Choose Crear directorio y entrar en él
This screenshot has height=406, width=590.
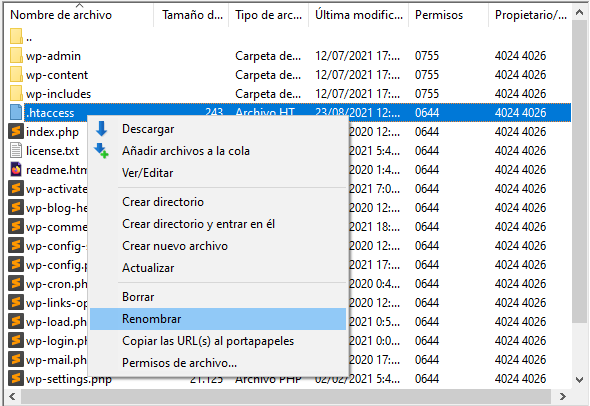click(218, 224)
